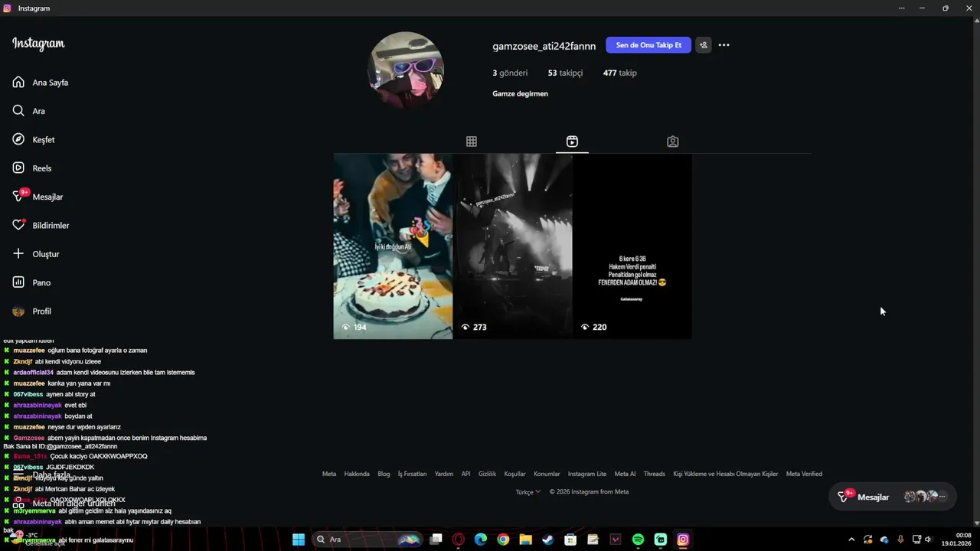Screen dimensions: 980x551
Task: Open Keşfet compass icon
Action: [x=18, y=139]
